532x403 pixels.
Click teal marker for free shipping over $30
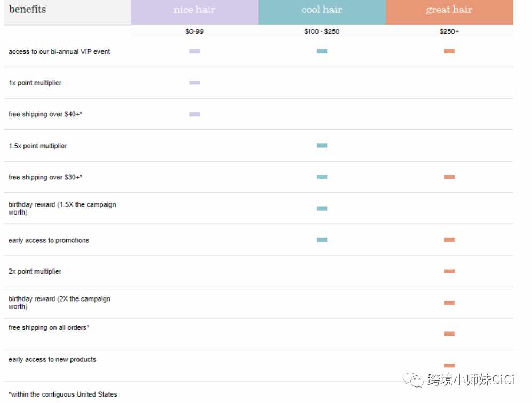pyautogui.click(x=322, y=177)
